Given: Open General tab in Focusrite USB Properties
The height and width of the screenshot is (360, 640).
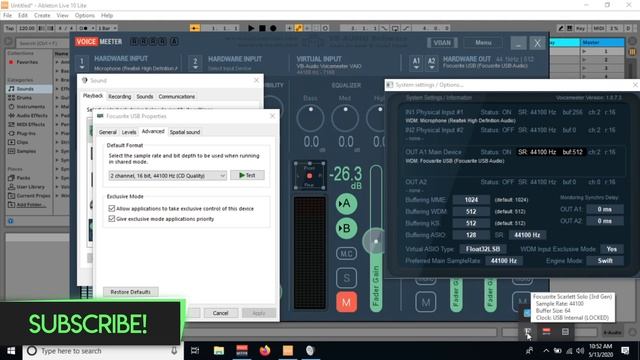Looking at the screenshot, I should coord(108,132).
